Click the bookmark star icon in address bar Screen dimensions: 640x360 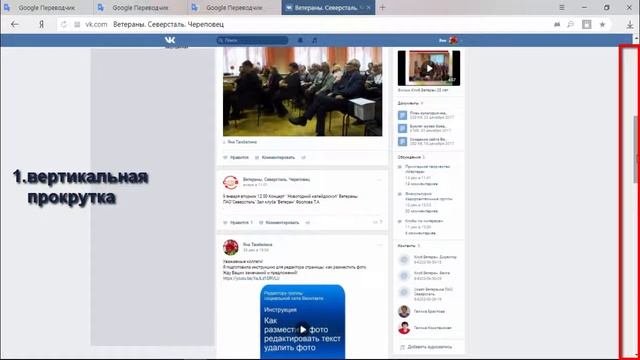602,24
